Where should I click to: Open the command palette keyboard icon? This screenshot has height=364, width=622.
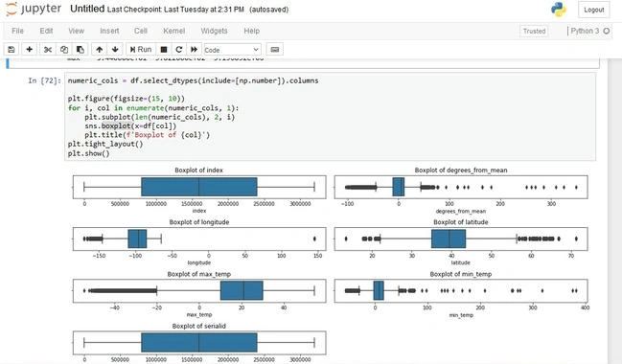pyautogui.click(x=274, y=50)
